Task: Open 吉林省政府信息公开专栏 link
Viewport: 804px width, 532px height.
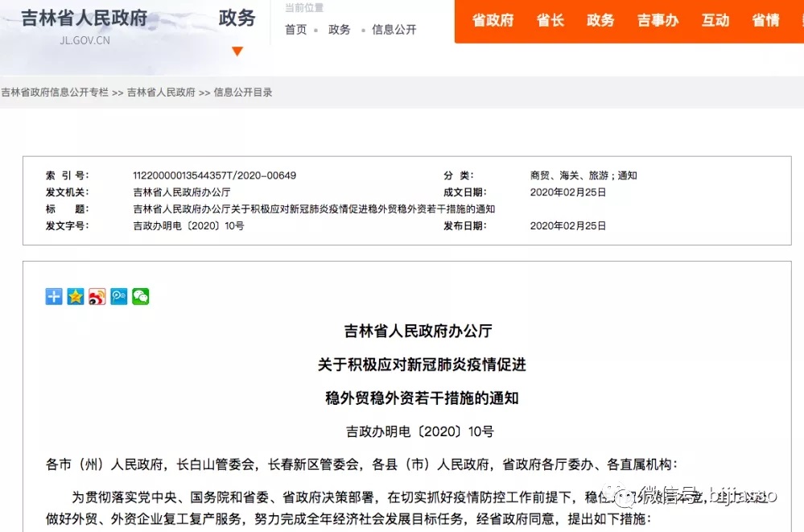Action: click(x=55, y=93)
